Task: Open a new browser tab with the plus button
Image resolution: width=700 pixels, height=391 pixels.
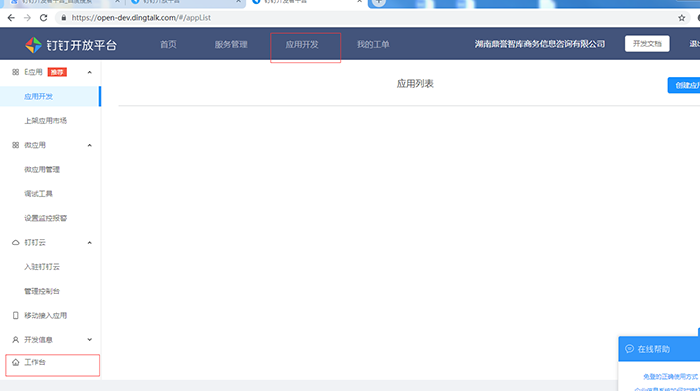Action: tap(379, 2)
